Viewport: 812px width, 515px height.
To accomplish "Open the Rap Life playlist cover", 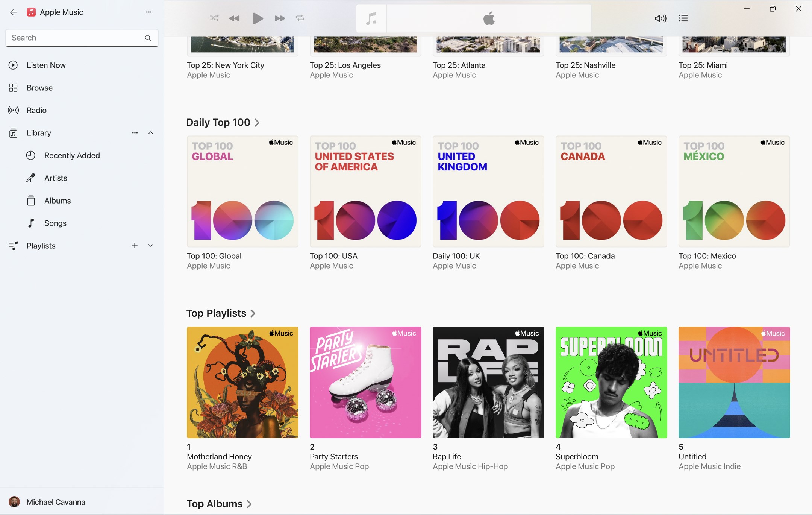I will (488, 383).
